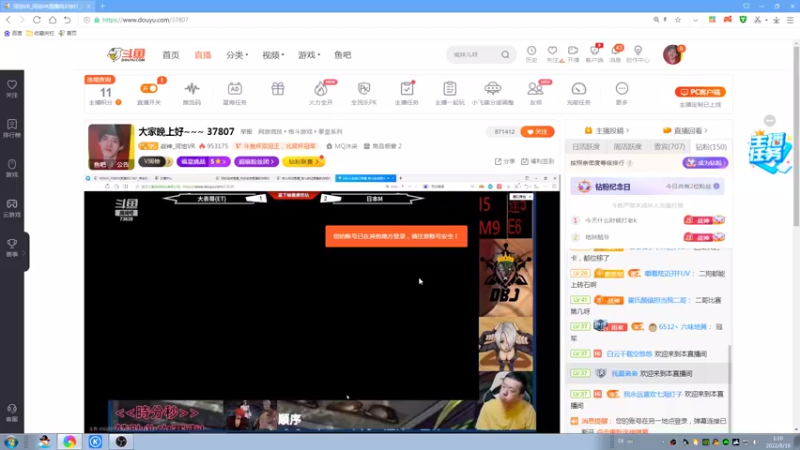This screenshot has height=450, width=800.
Task: Open the 全民乐PK icon
Action: point(364,92)
